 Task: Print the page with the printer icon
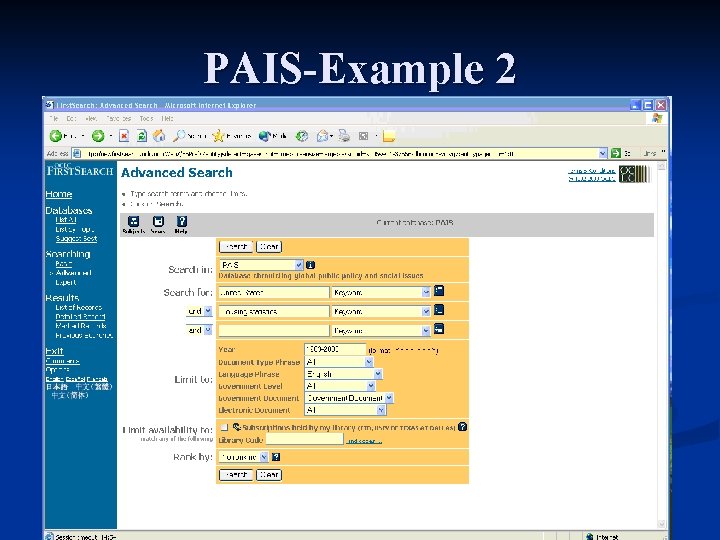click(x=344, y=135)
